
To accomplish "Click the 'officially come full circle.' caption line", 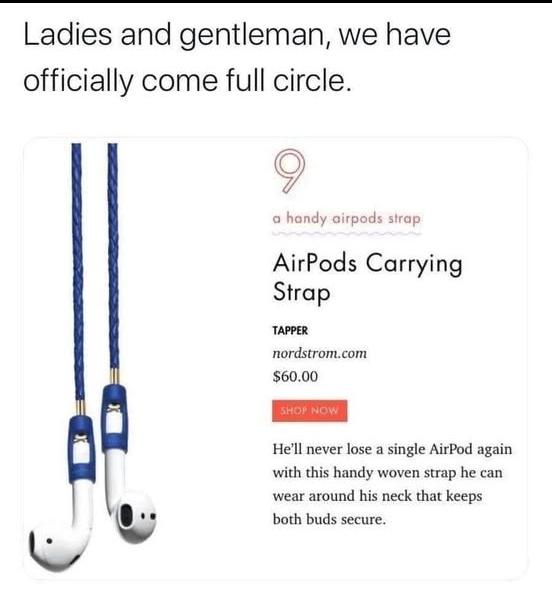I will click(187, 82).
